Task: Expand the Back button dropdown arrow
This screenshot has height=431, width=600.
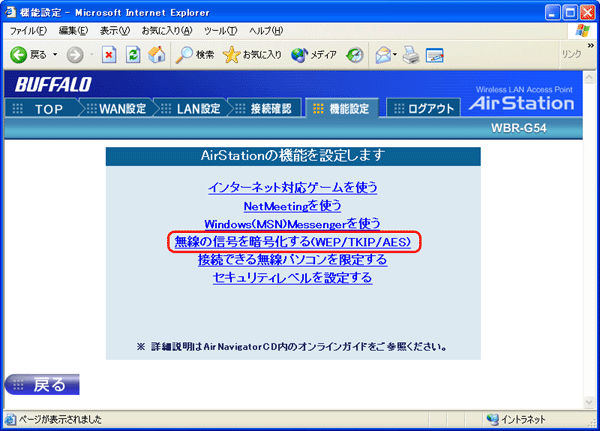Action: coord(54,54)
